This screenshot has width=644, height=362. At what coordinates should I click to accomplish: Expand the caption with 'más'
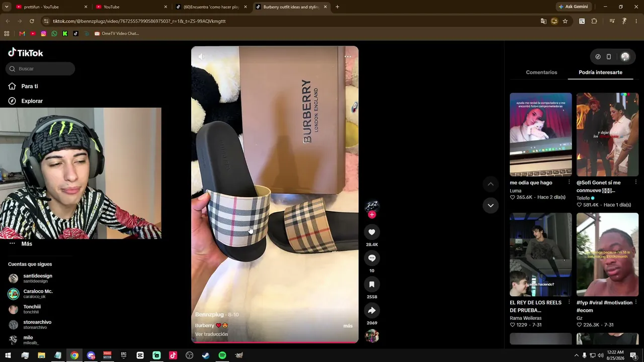[x=348, y=326]
